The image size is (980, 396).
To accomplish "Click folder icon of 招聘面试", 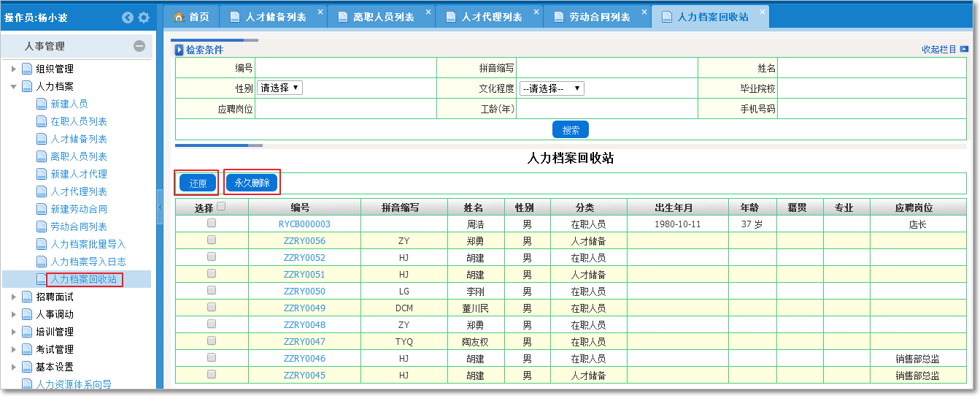I will point(27,297).
